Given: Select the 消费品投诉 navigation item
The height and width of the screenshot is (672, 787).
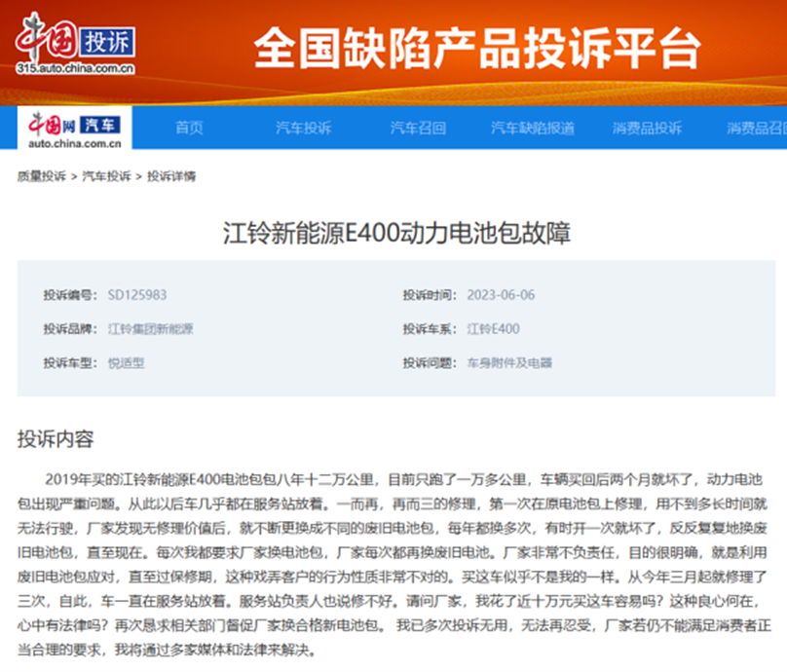Looking at the screenshot, I should (x=647, y=128).
